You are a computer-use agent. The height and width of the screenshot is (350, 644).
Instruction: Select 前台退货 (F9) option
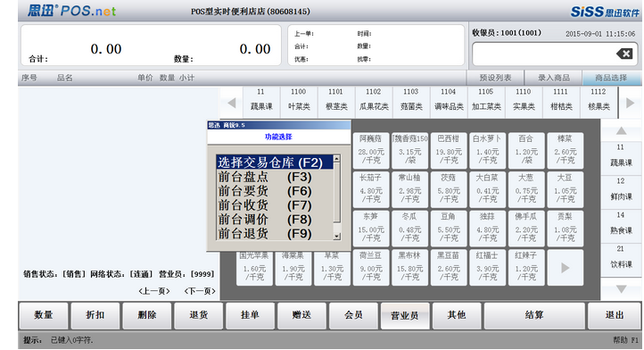pyautogui.click(x=275, y=233)
